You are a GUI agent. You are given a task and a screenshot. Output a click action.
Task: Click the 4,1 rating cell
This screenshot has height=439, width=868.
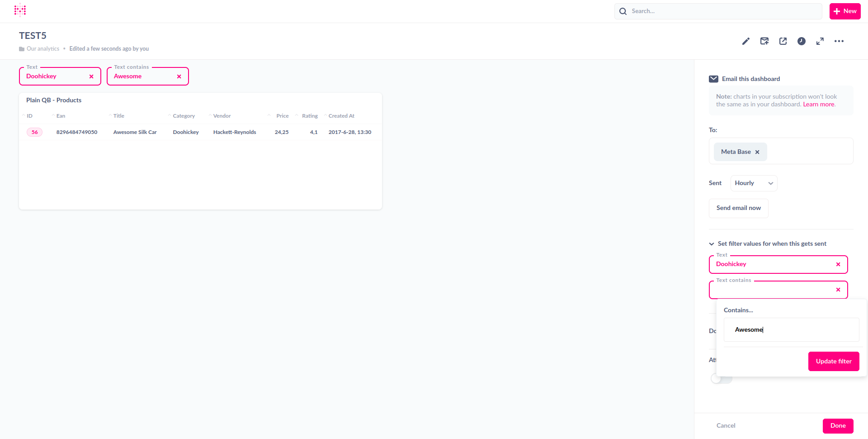click(x=314, y=133)
